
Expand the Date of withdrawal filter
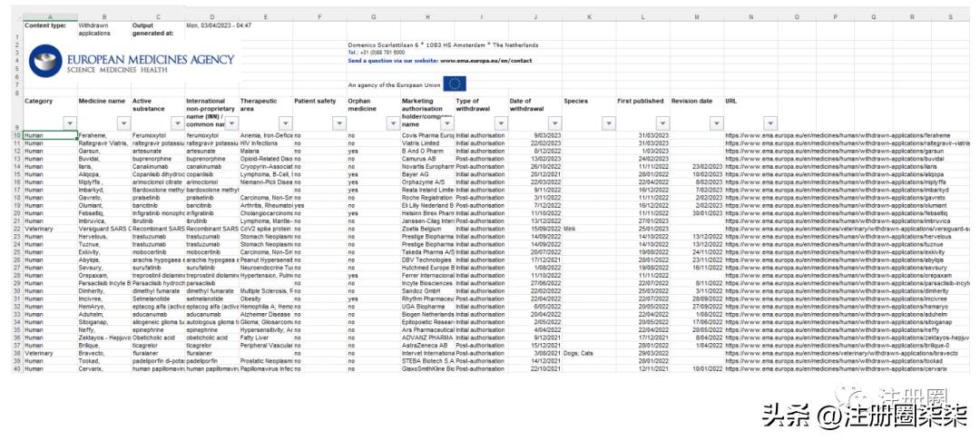(553, 122)
